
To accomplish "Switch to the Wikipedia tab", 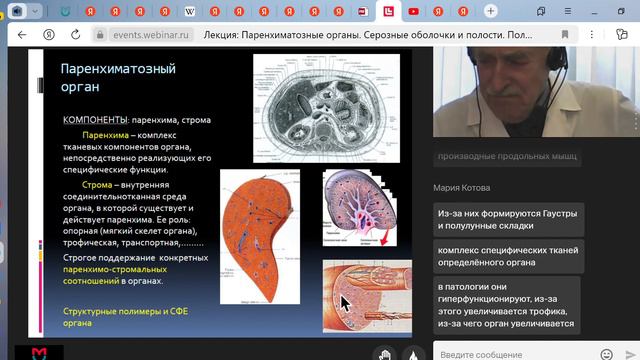I will point(190,12).
